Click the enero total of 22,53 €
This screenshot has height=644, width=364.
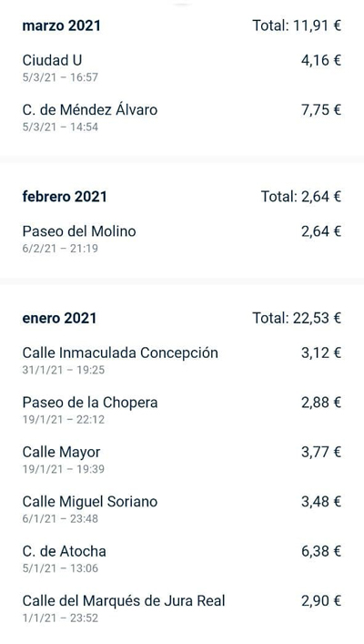[x=297, y=318]
